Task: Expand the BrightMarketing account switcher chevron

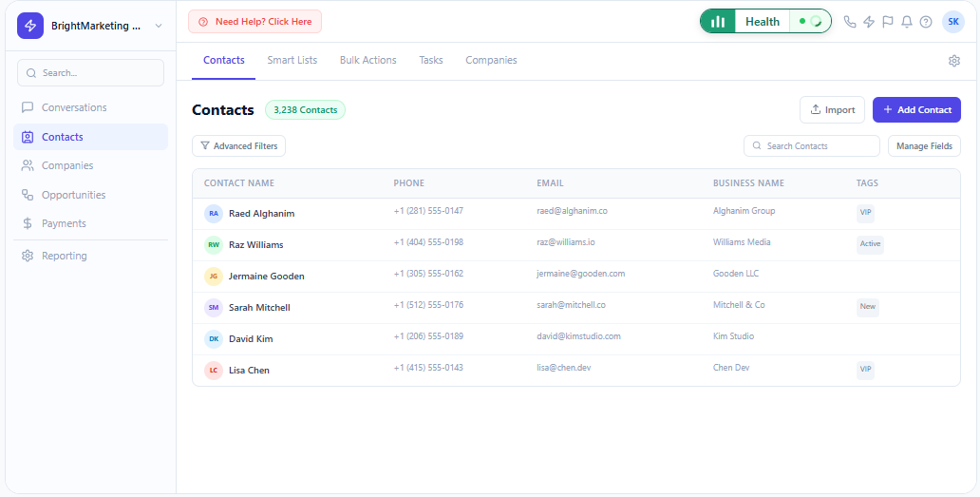Action: 159,26
